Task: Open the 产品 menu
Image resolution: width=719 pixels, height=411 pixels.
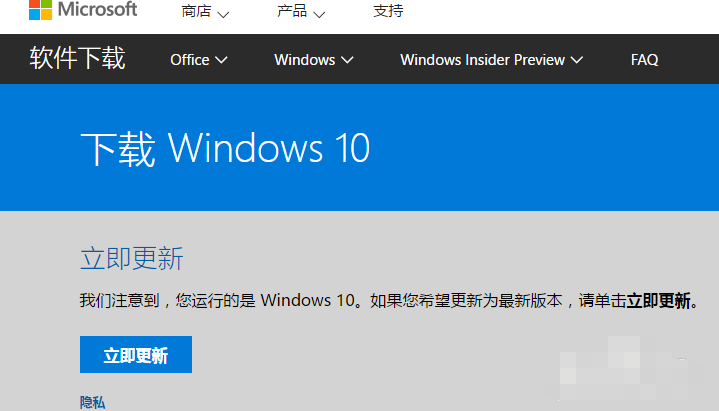Action: coord(292,12)
